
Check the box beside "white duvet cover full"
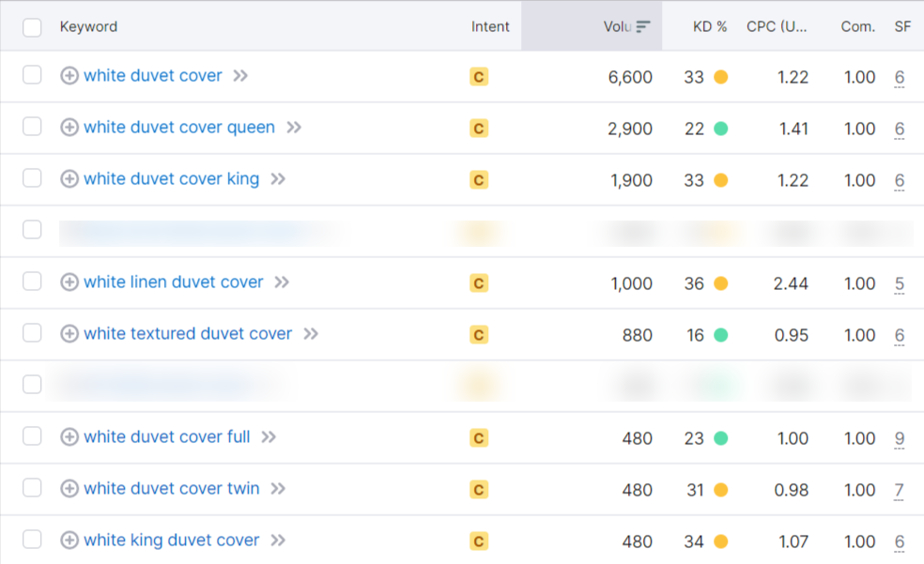coord(31,436)
